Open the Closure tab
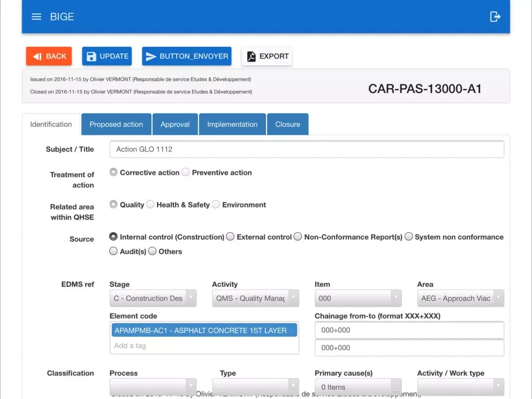 [x=288, y=125]
